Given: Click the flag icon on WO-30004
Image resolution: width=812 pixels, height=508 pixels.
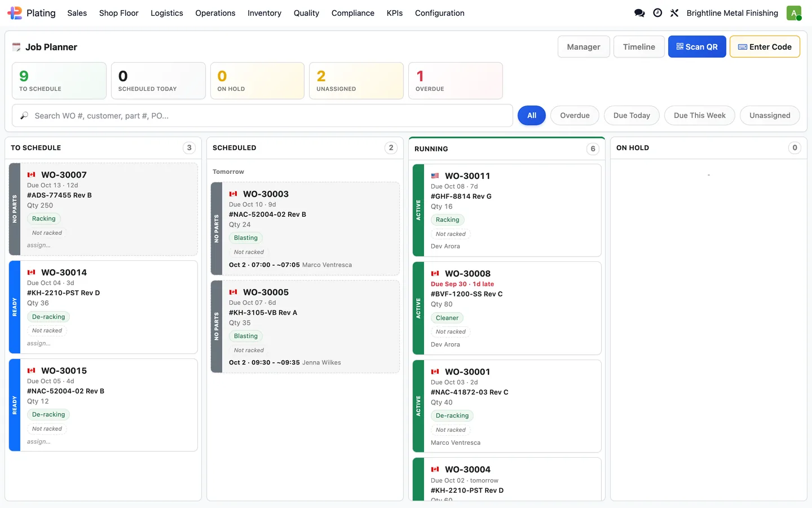Looking at the screenshot, I should 435,470.
